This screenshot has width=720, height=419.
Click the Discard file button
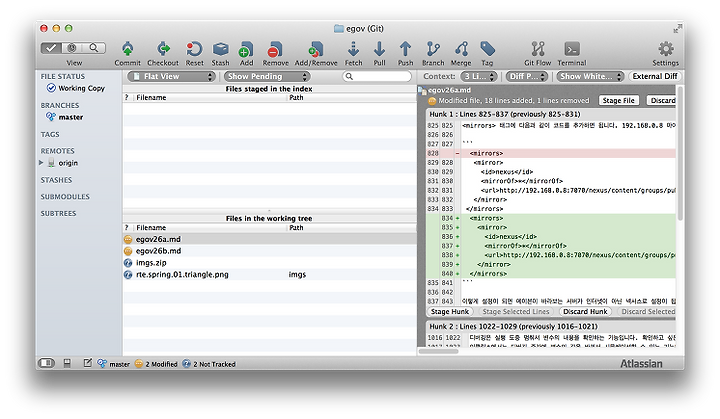tap(662, 100)
